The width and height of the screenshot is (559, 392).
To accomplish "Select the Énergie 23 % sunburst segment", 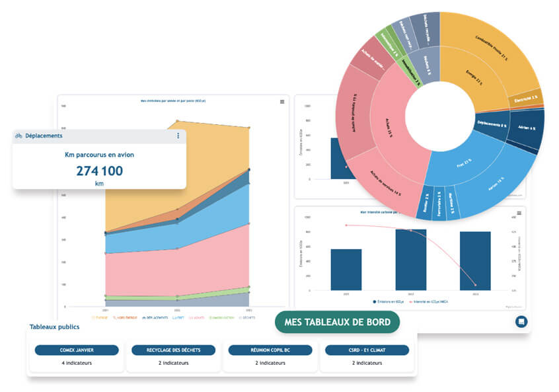I will pyautogui.click(x=474, y=78).
